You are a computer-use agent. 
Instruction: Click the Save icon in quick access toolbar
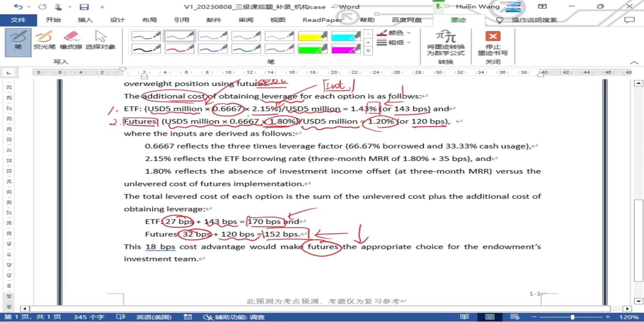click(84, 7)
